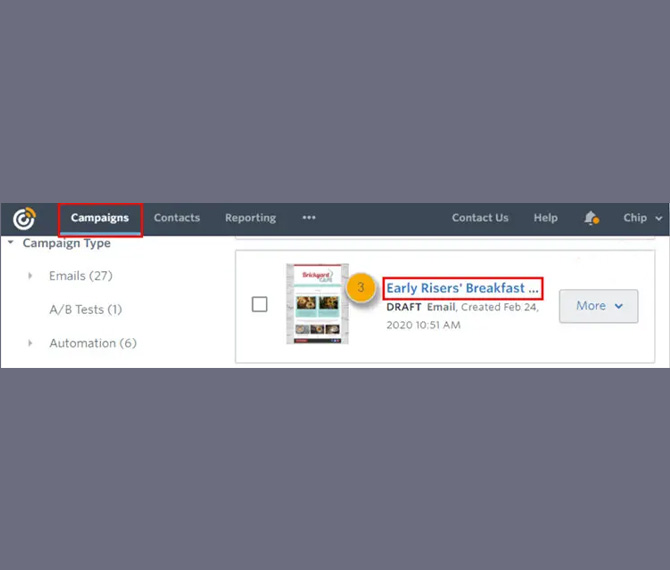Open the Chip account dropdown

(x=643, y=218)
